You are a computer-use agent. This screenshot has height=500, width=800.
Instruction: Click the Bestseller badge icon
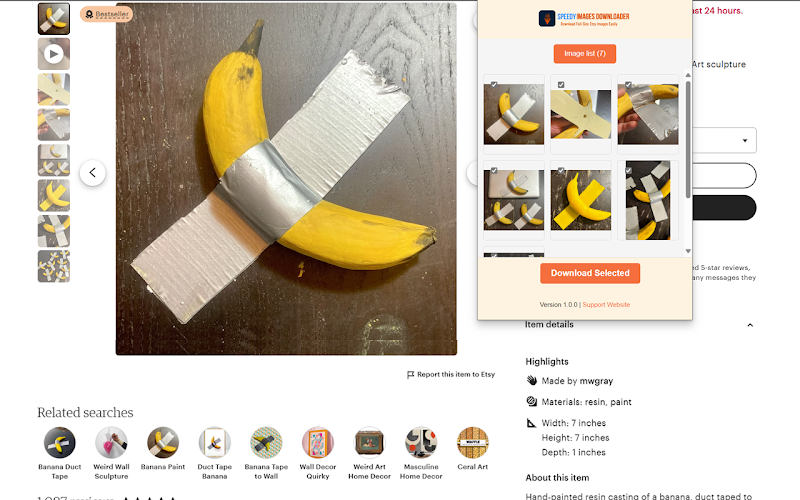[89, 14]
